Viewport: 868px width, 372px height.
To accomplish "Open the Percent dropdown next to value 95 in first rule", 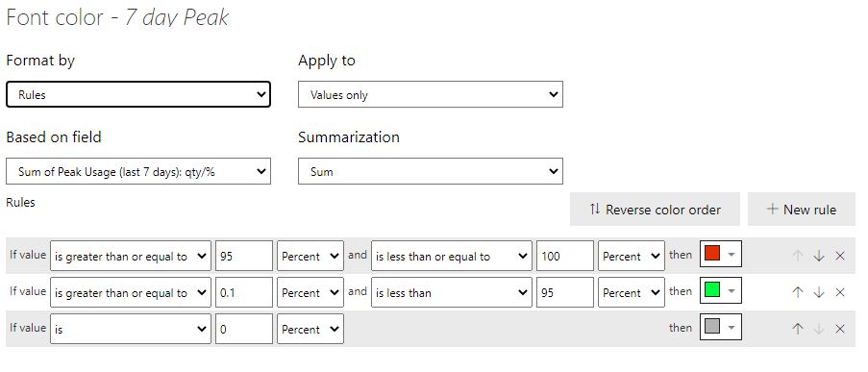I will coord(310,256).
